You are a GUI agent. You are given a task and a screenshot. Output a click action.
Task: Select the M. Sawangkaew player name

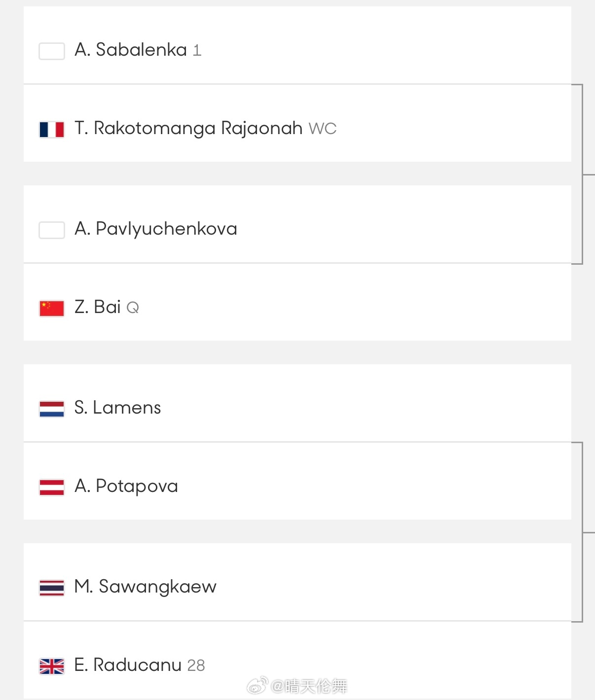[145, 587]
